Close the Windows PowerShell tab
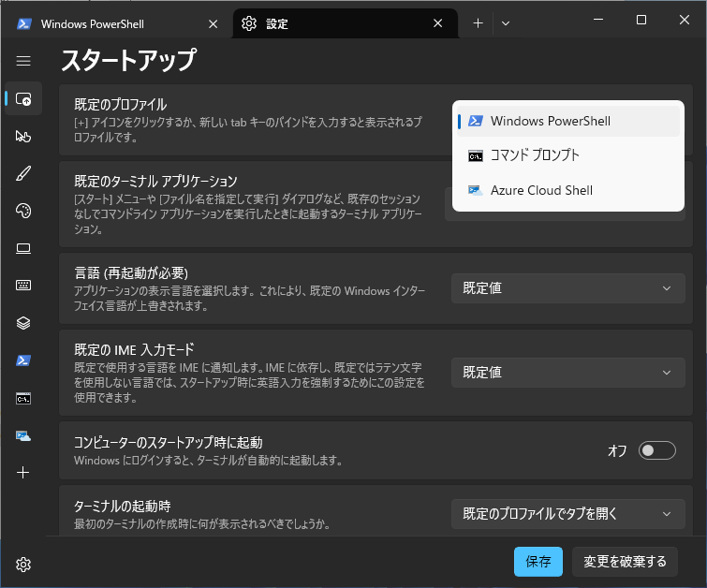 [214, 24]
